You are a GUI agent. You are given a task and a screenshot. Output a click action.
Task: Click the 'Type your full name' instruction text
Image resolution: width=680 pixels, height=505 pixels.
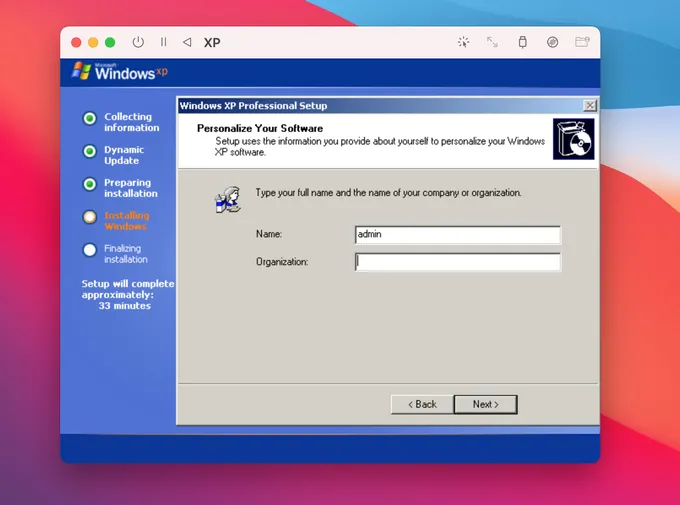tap(388, 193)
